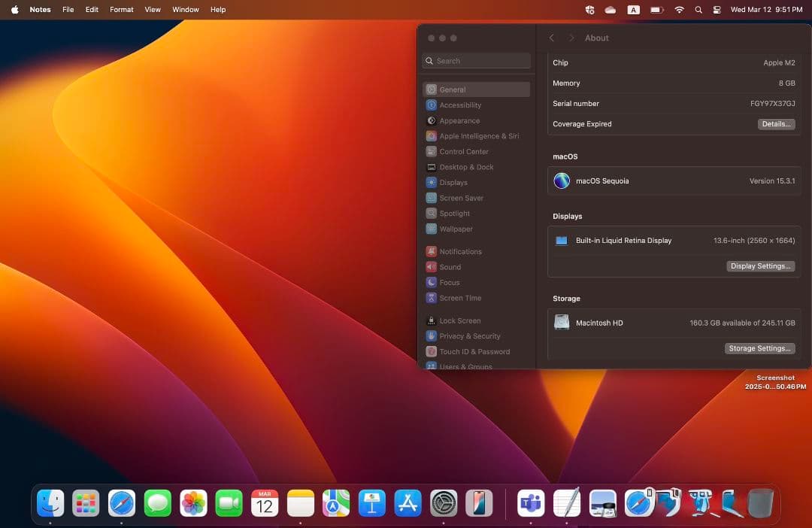Screen dimensions: 812x528
Task: Click the battery status icon
Action: pos(656,9)
